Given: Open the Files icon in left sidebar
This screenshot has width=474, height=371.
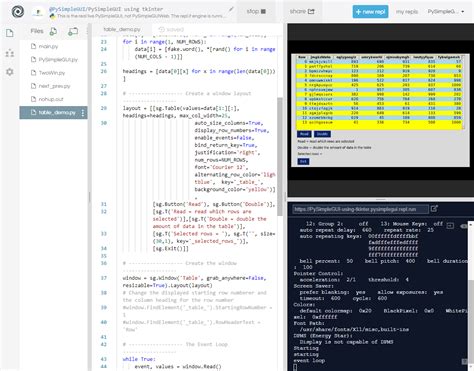Looking at the screenshot, I should pyautogui.click(x=10, y=33).
